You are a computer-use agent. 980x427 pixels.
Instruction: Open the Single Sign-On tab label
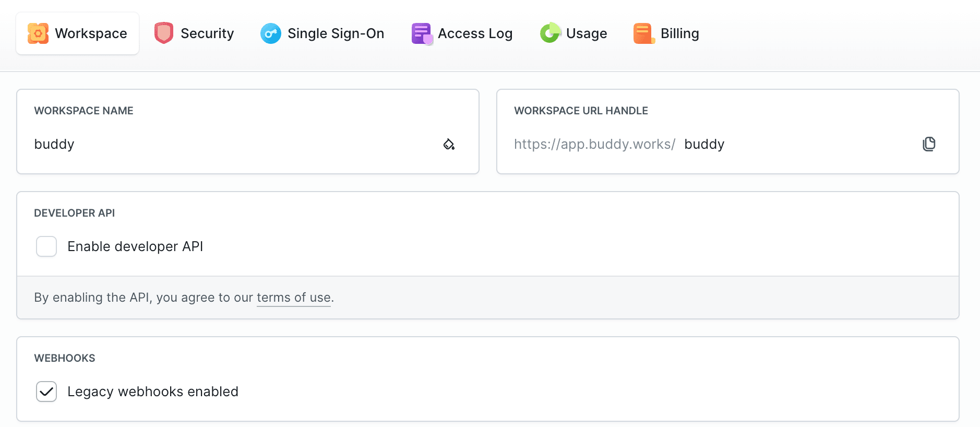point(336,33)
